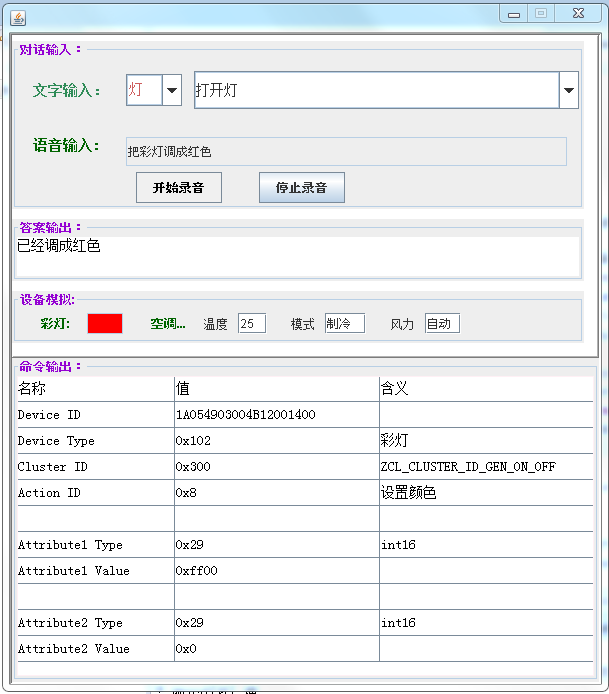Select the Attribute2 Value name cell
The height and width of the screenshot is (694, 609).
96,649
